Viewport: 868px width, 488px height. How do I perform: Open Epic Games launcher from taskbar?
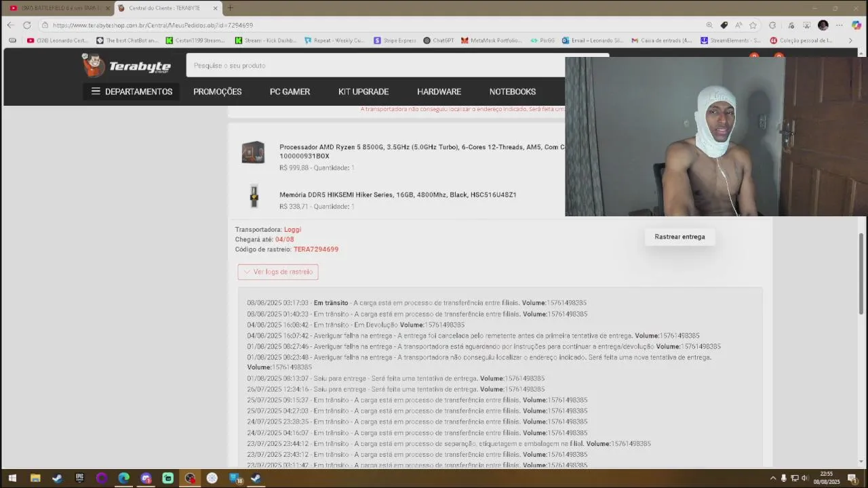[x=79, y=478]
